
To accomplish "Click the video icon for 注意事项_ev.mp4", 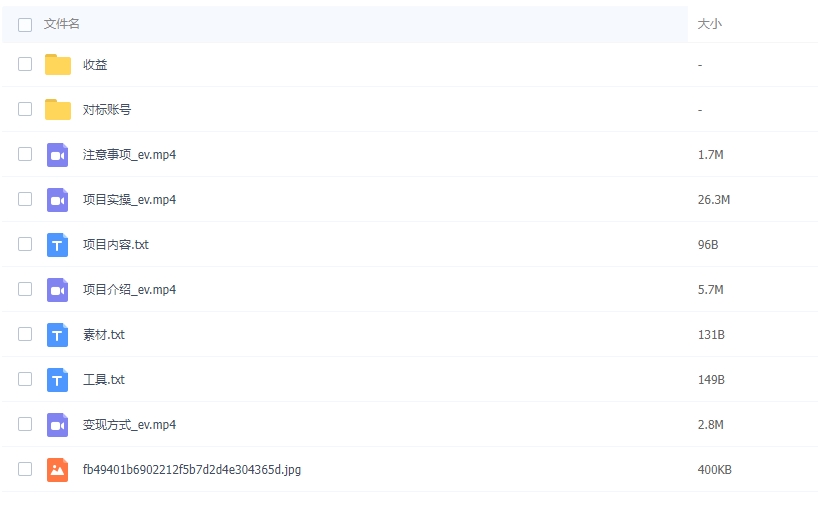I will pyautogui.click(x=57, y=155).
